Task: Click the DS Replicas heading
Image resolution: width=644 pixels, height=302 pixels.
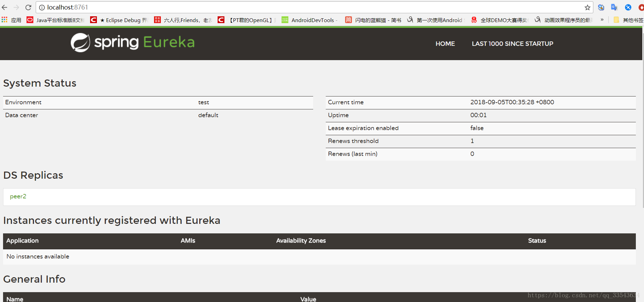Action: [x=33, y=175]
